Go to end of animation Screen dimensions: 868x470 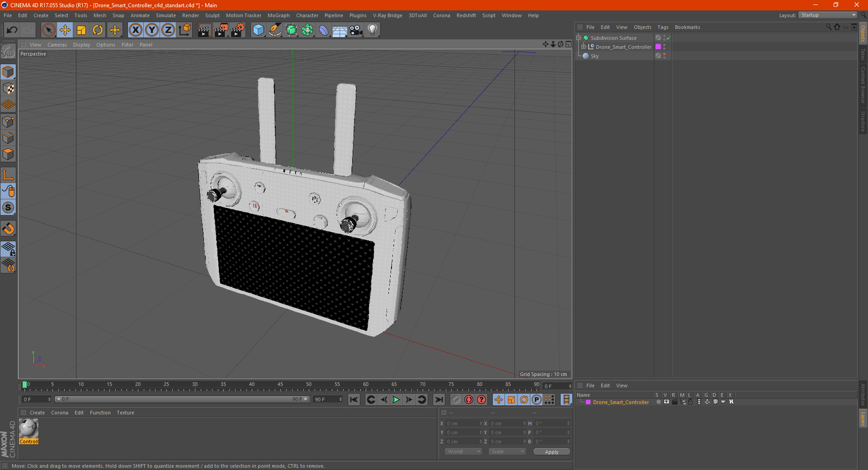pos(439,399)
